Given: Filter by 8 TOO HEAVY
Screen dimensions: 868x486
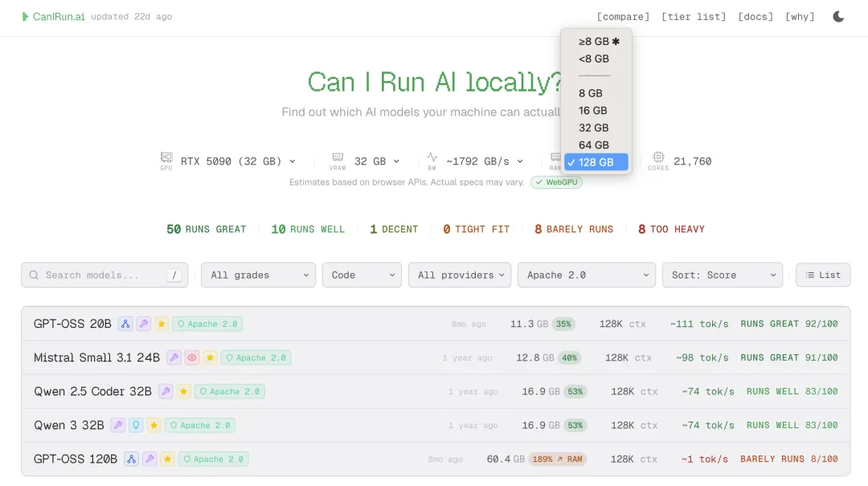Looking at the screenshot, I should point(671,229).
